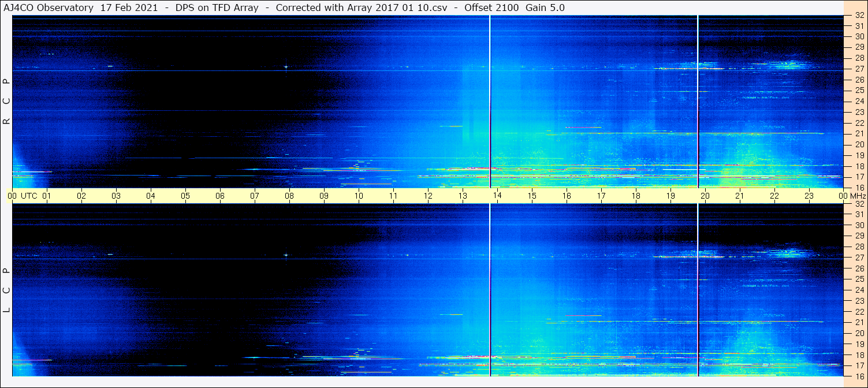Image resolution: width=868 pixels, height=388 pixels.
Task: Select hour label '11' on time axis
Action: click(x=393, y=196)
